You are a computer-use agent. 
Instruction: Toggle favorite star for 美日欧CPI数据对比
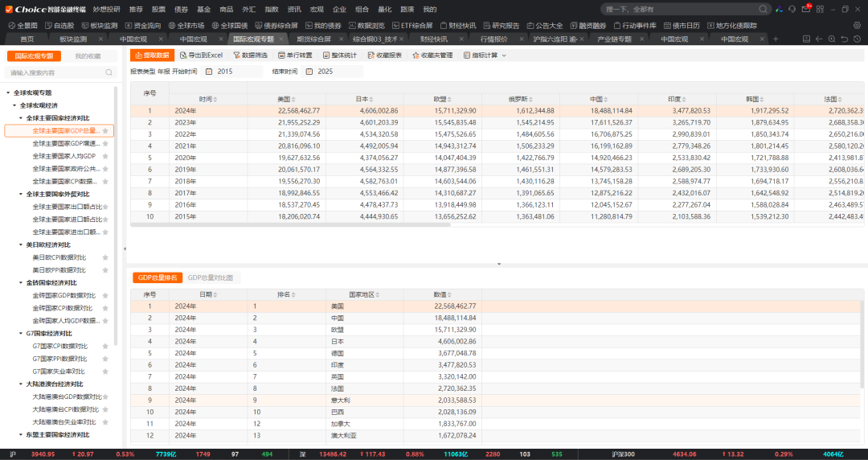[x=105, y=257]
